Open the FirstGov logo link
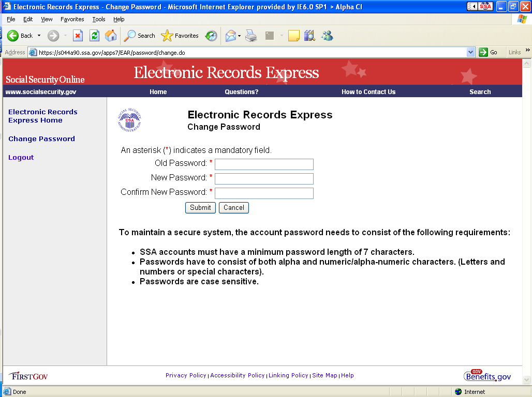The height and width of the screenshot is (397, 532). pyautogui.click(x=28, y=376)
